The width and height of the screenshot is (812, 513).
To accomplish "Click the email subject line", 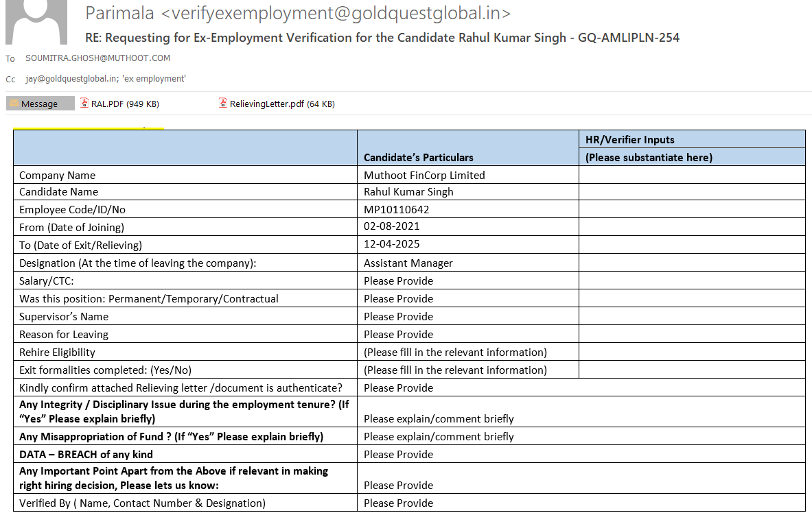I will tap(382, 38).
